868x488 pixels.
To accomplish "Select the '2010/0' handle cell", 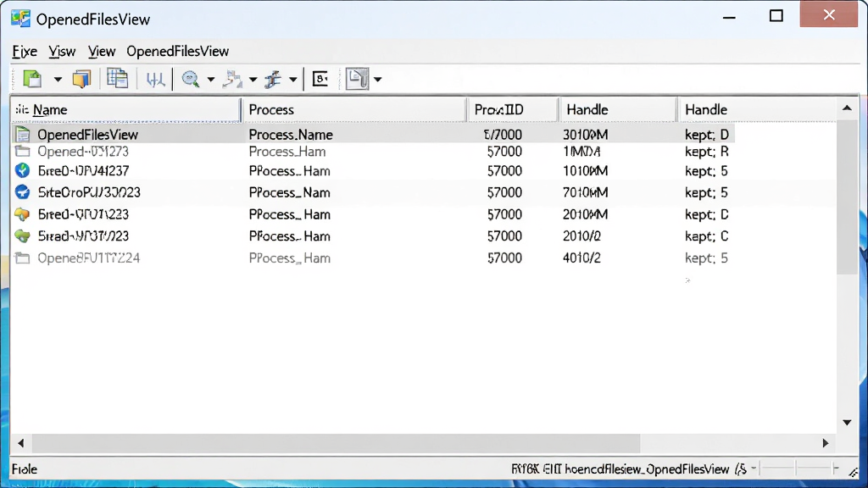I will tap(581, 236).
